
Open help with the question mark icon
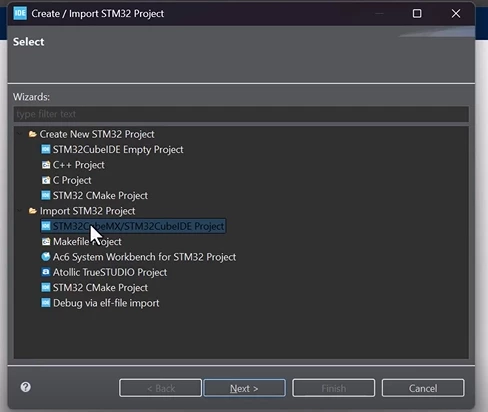coord(25,387)
